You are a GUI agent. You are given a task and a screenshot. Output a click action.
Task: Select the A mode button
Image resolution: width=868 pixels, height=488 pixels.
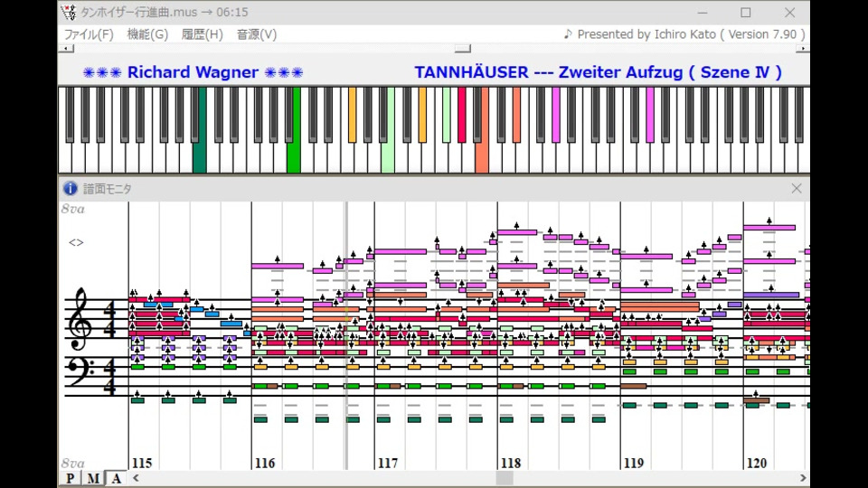pos(116,479)
